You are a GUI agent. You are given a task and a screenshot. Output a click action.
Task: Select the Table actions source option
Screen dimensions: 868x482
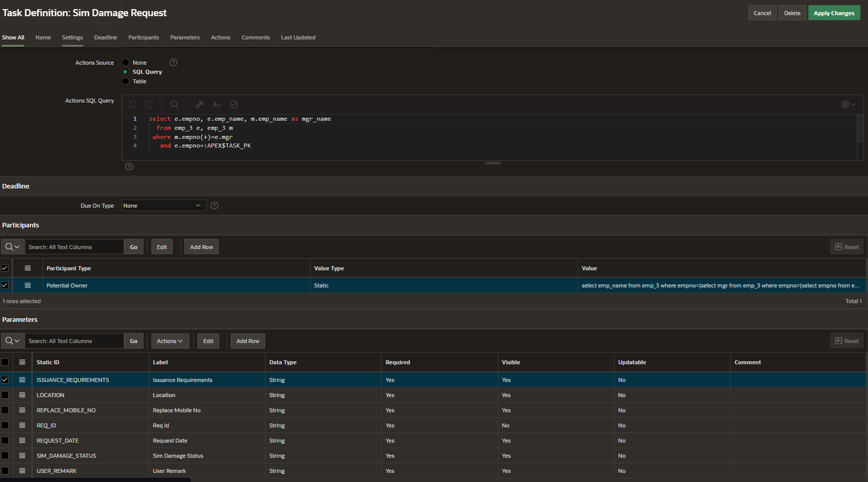[x=126, y=81]
